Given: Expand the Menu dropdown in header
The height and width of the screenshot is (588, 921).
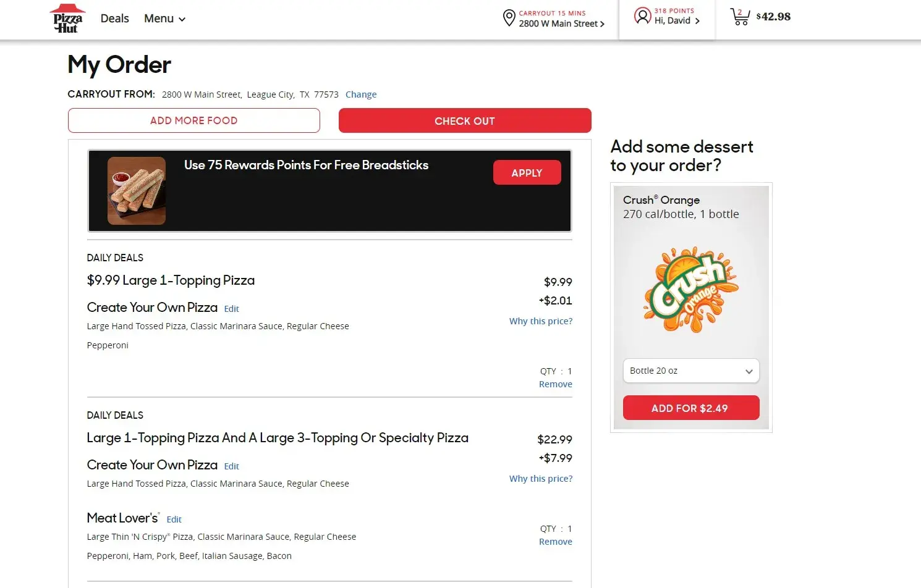Looking at the screenshot, I should tap(164, 19).
